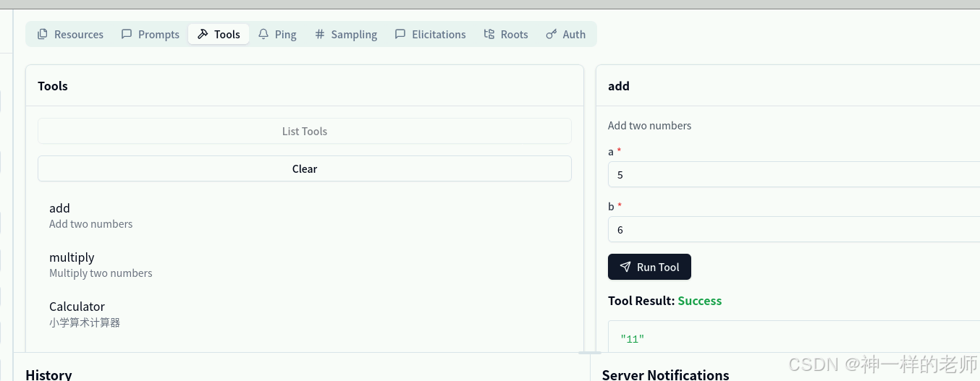The image size is (980, 381).
Task: Select the Tools tab
Action: click(219, 34)
